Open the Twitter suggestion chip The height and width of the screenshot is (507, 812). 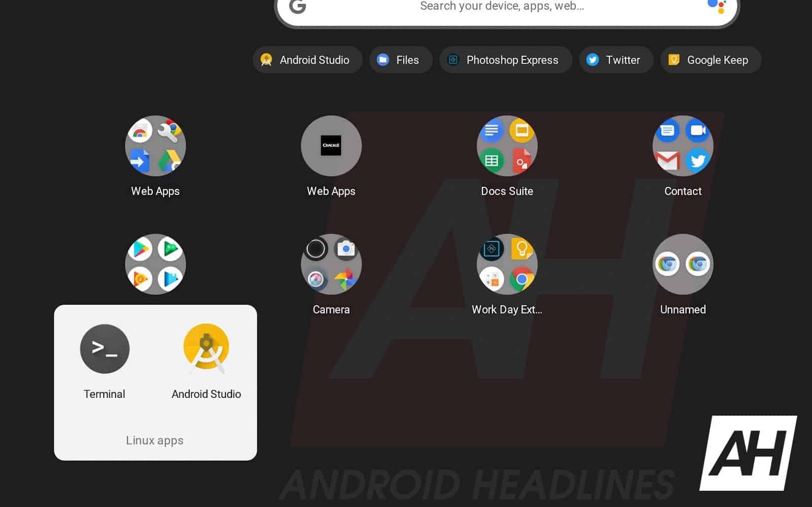click(x=616, y=60)
